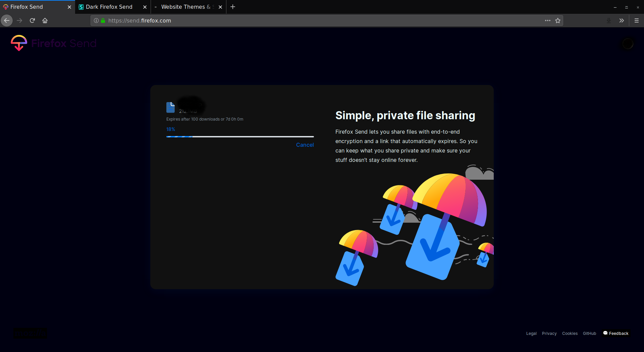The image size is (644, 352).
Task: Click the Feedback speech bubble icon
Action: [605, 333]
